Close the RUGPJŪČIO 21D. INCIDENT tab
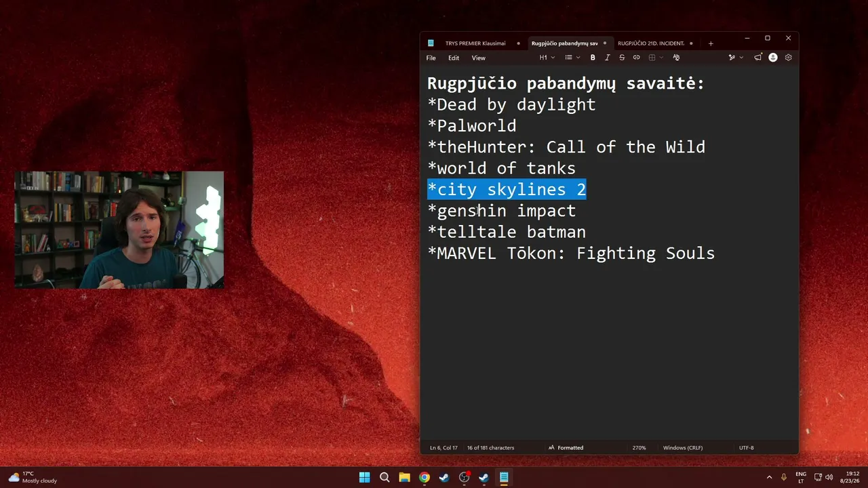The width and height of the screenshot is (868, 488). point(691,43)
